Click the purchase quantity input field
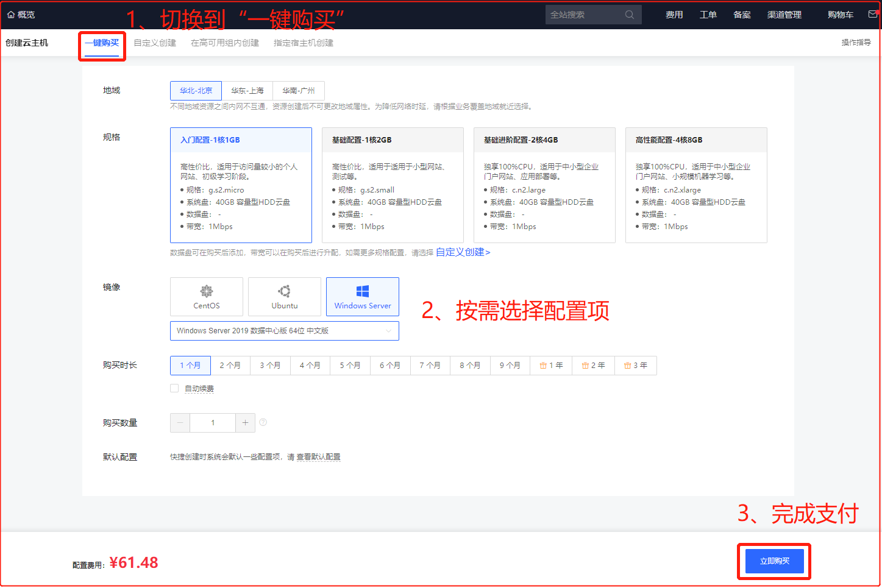 click(x=213, y=423)
